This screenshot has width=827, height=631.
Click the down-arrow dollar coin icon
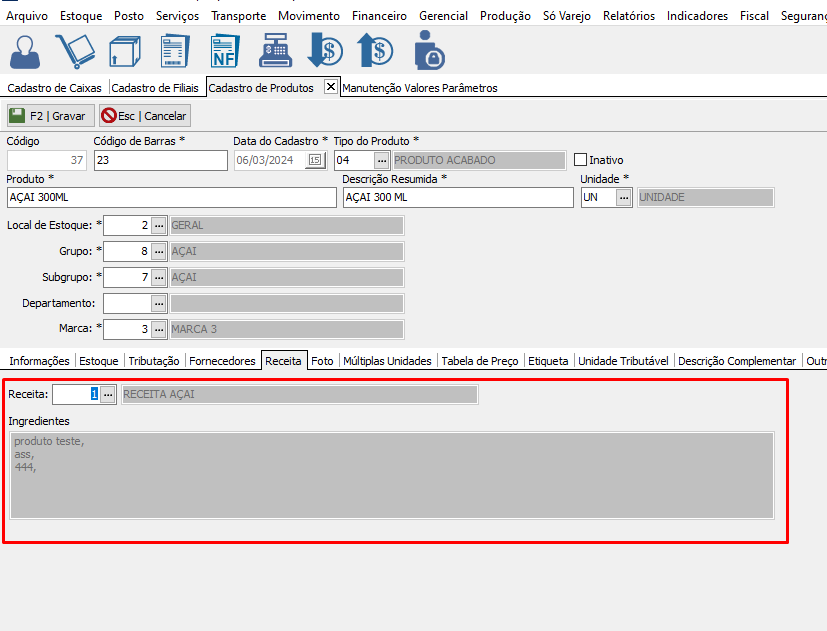coord(325,51)
